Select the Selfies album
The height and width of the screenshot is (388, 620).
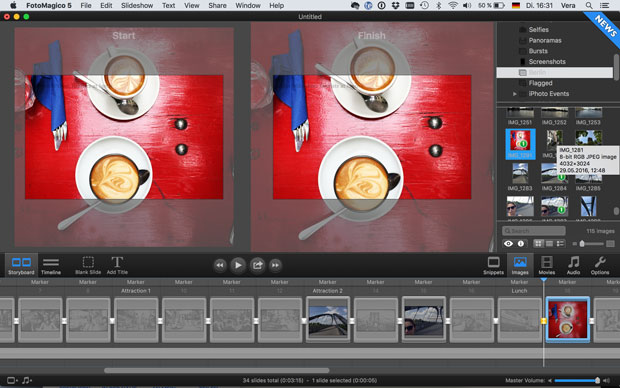(x=538, y=30)
